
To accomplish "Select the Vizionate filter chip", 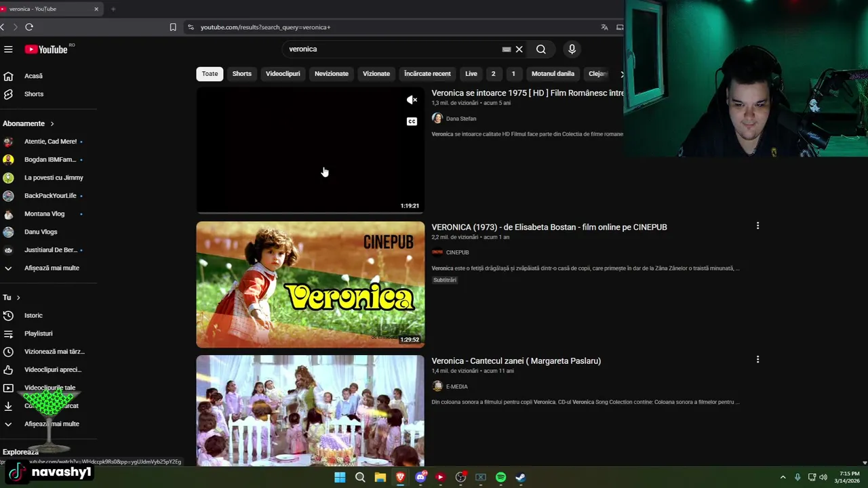I will tap(376, 74).
